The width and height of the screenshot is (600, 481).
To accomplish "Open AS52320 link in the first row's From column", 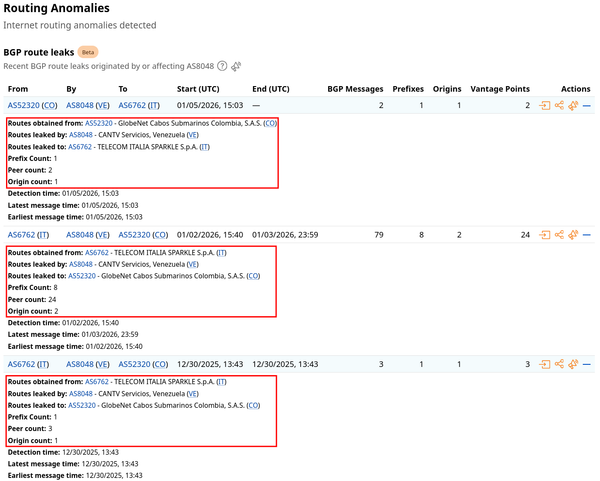I will (22, 105).
